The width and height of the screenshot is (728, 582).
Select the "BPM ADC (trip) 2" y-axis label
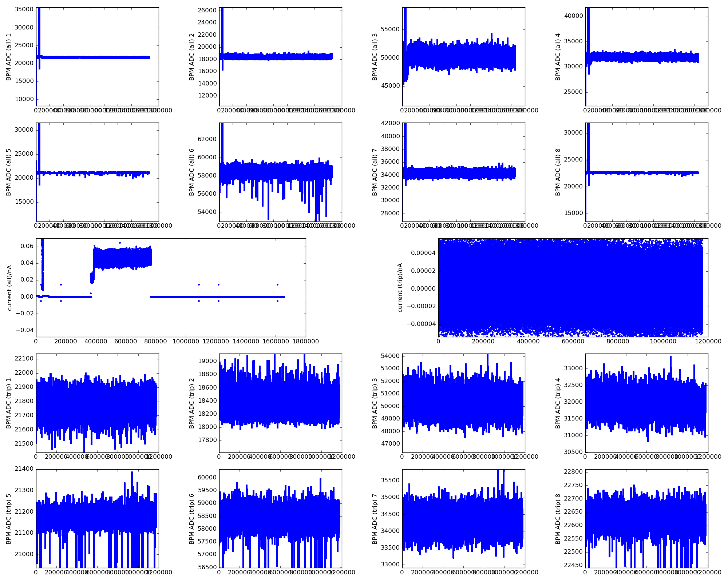coord(192,403)
